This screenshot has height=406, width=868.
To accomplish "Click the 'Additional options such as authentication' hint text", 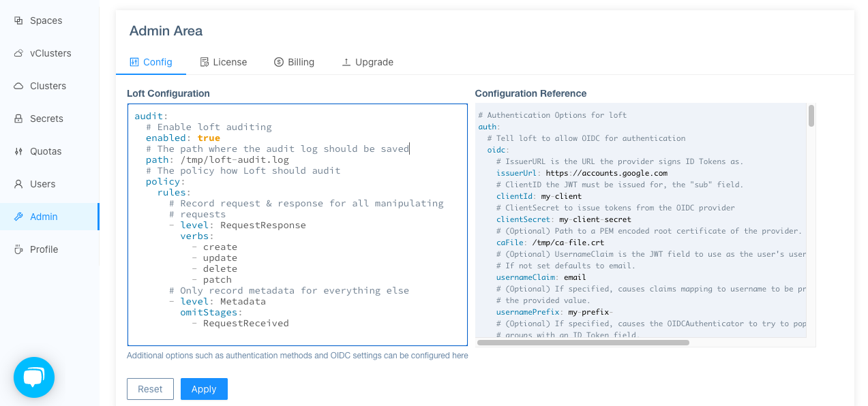I will coord(297,355).
